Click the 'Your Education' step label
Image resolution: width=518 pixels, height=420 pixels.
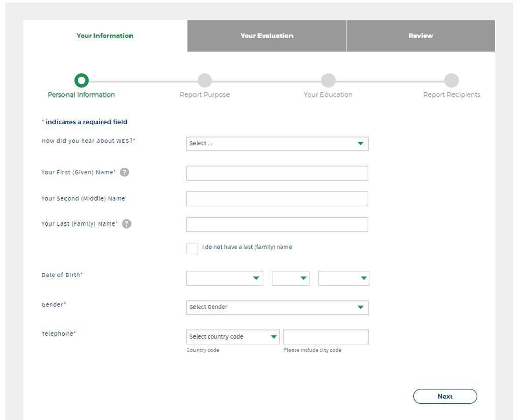pyautogui.click(x=328, y=95)
